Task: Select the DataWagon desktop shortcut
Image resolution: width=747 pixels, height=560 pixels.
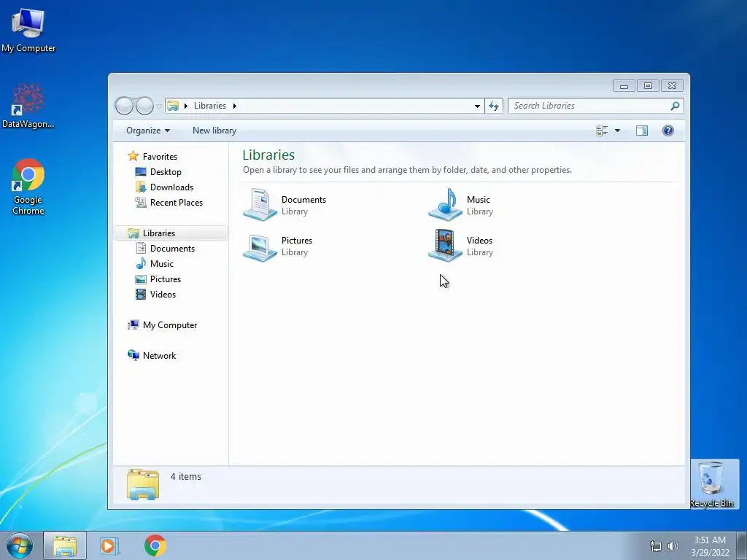Action: (x=28, y=106)
